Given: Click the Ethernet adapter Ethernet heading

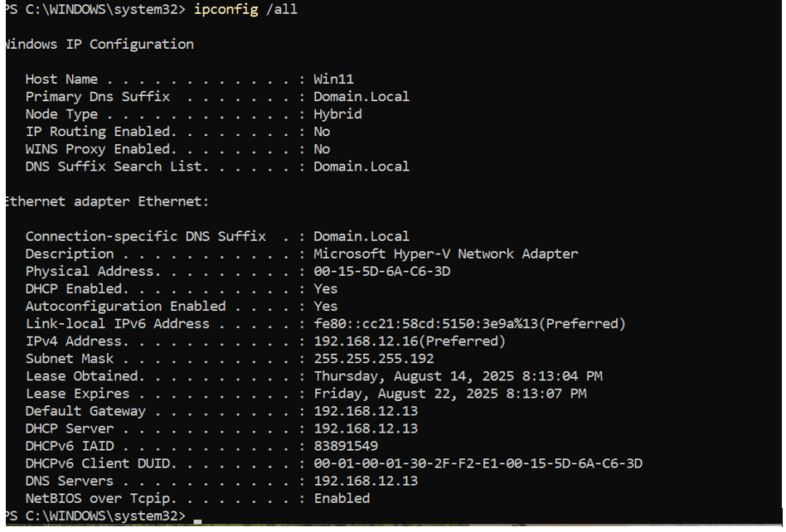Looking at the screenshot, I should pyautogui.click(x=107, y=201).
